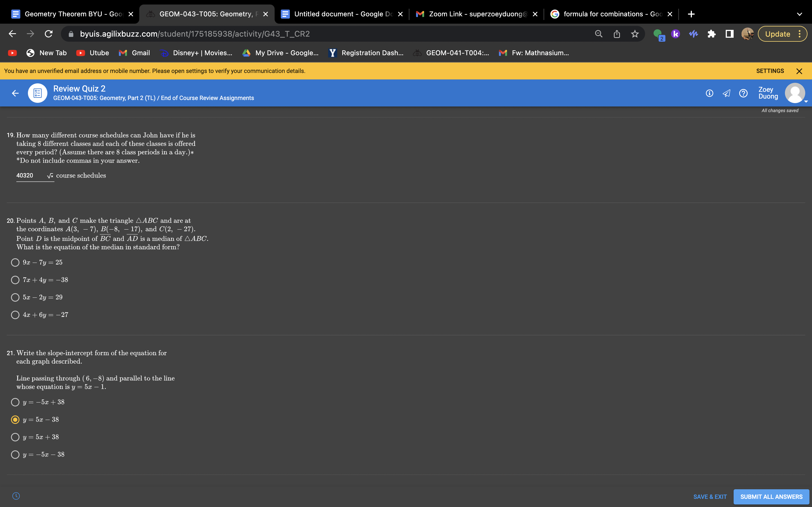The height and width of the screenshot is (507, 812).
Task: Click the clock timer icon at bottom left
Action: point(16,496)
